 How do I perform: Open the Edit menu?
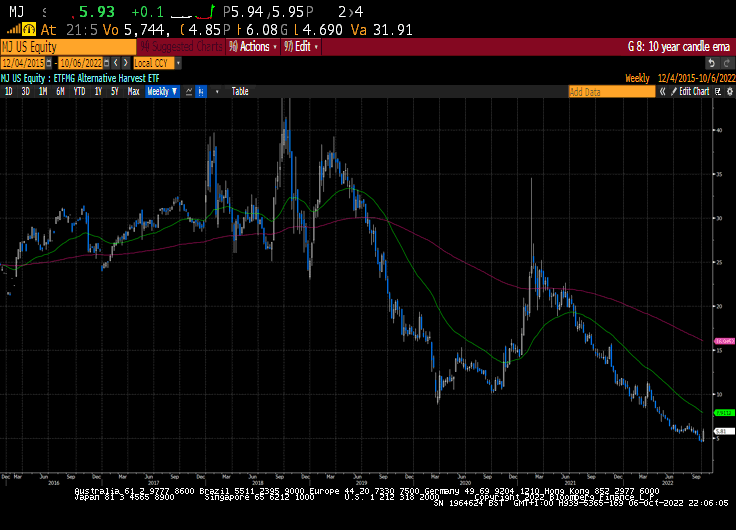pyautogui.click(x=300, y=47)
